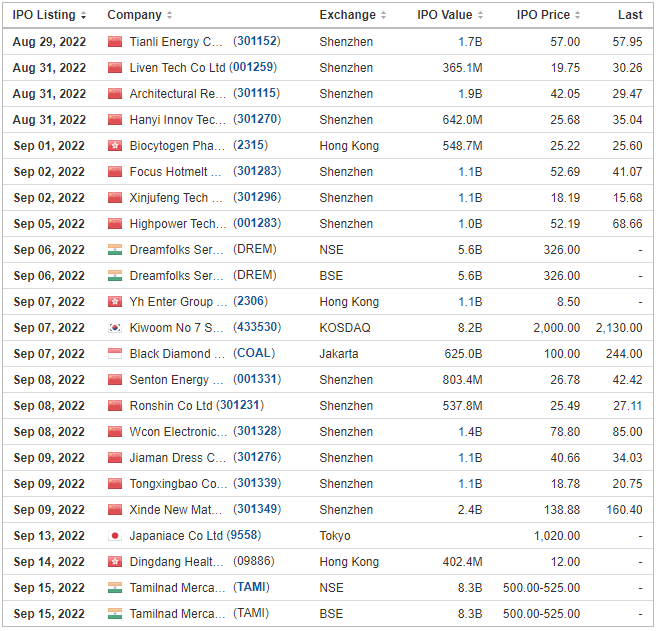Select company name Architectural Re...
This screenshot has height=631, width=659.
(x=178, y=94)
